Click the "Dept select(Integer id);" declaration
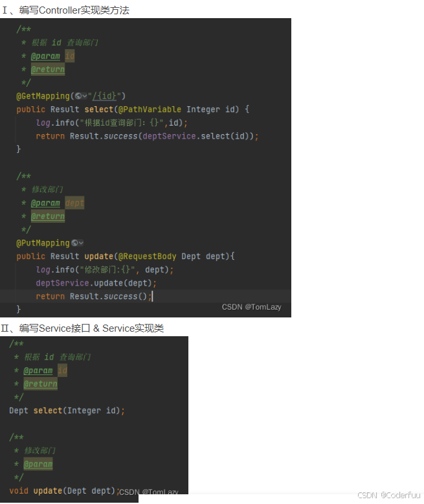The height and width of the screenshot is (504, 424). 67,411
